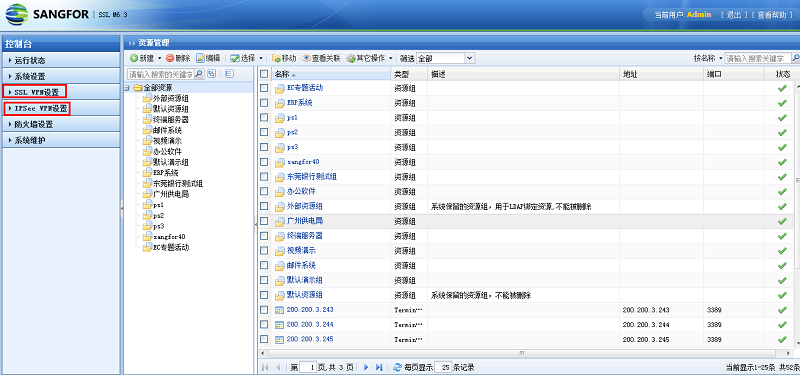This screenshot has height=375, width=800.
Task: Select 视频演示 in the resource tree
Action: pos(167,141)
